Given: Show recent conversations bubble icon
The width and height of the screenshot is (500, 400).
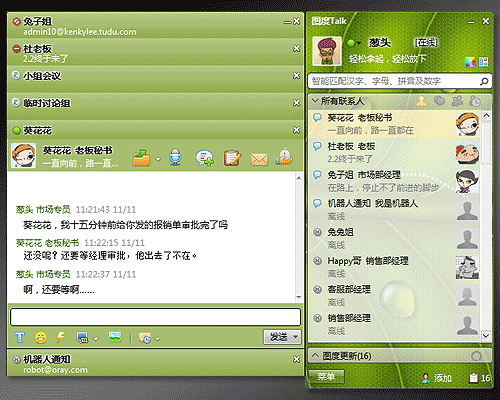Looking at the screenshot, I should (x=439, y=101).
